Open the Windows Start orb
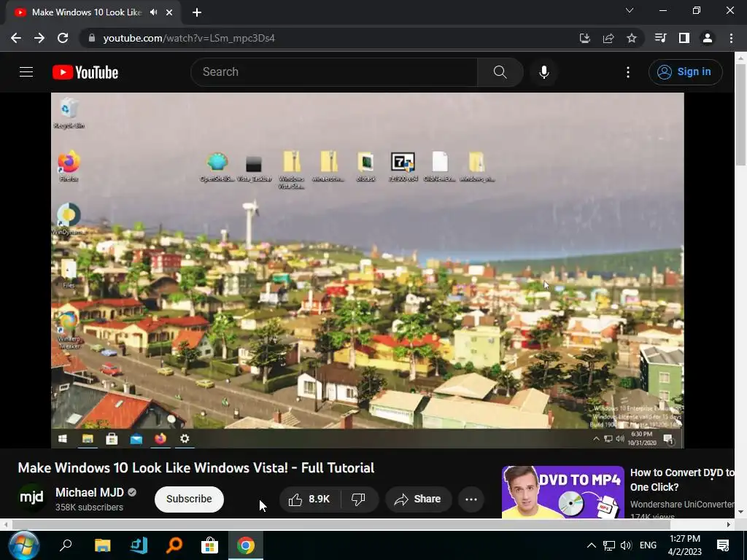747x560 pixels. (x=23, y=545)
